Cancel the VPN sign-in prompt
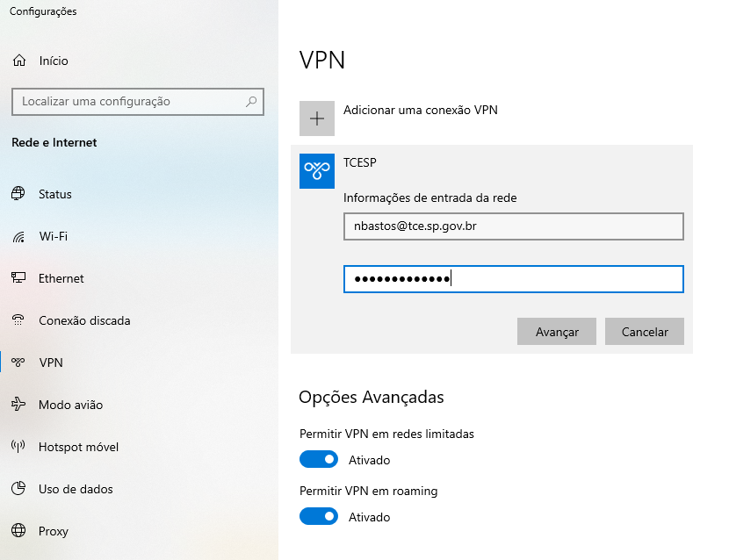 point(645,332)
